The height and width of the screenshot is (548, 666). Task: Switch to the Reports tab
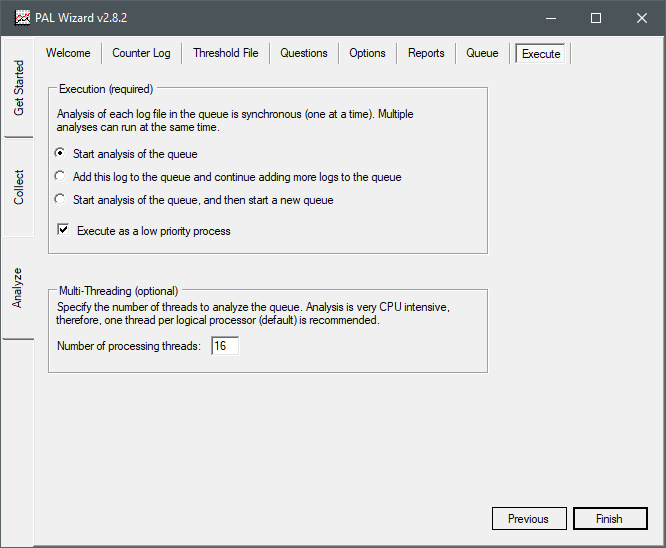point(426,53)
